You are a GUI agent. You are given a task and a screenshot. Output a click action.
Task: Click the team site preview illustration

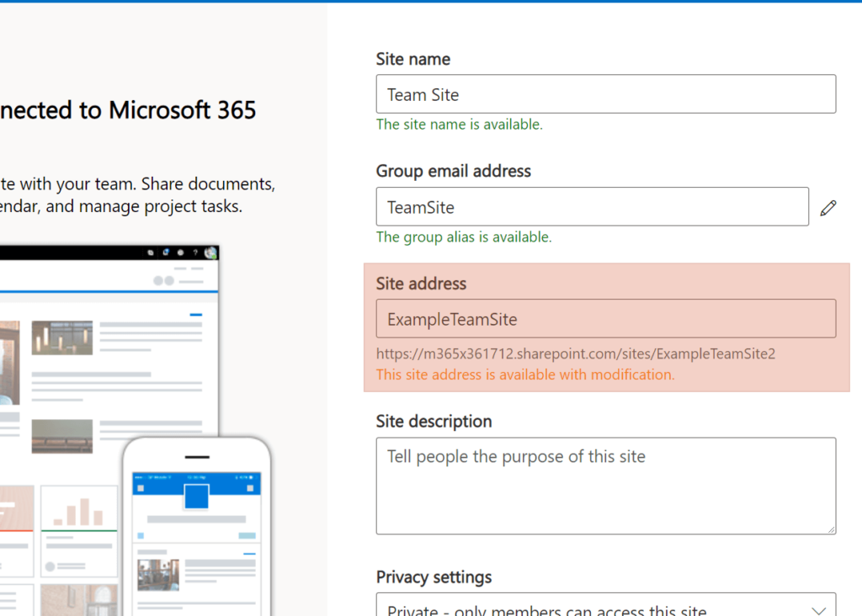click(x=136, y=431)
